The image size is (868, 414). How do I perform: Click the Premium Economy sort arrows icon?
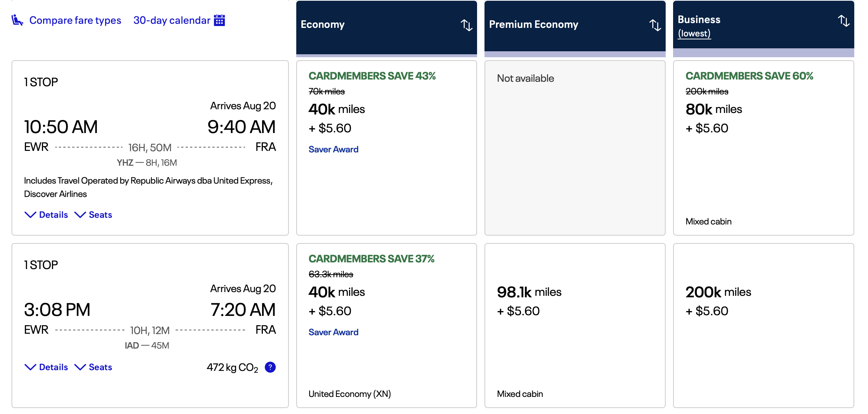655,25
